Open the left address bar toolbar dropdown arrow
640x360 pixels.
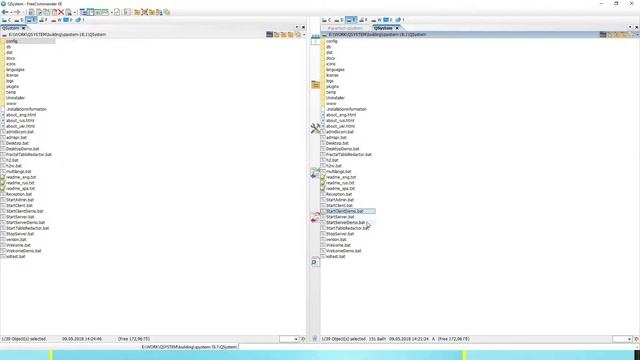pyautogui.click(x=304, y=35)
